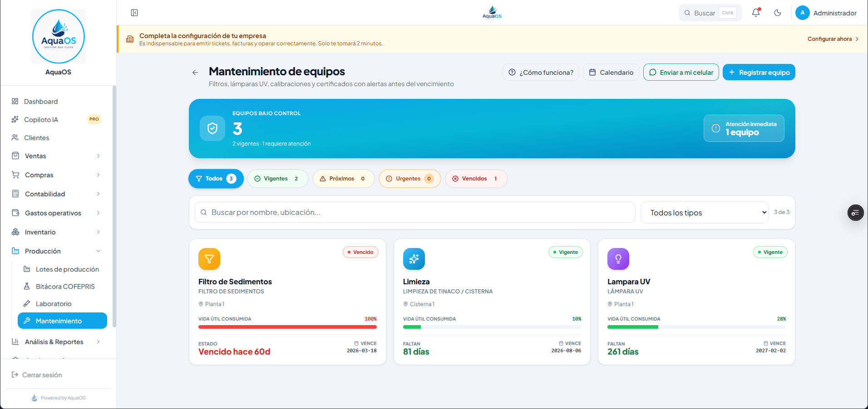Viewport: 868px width, 409px height.
Task: Click the purple bulb icon on Lampara UV
Action: coord(618,259)
